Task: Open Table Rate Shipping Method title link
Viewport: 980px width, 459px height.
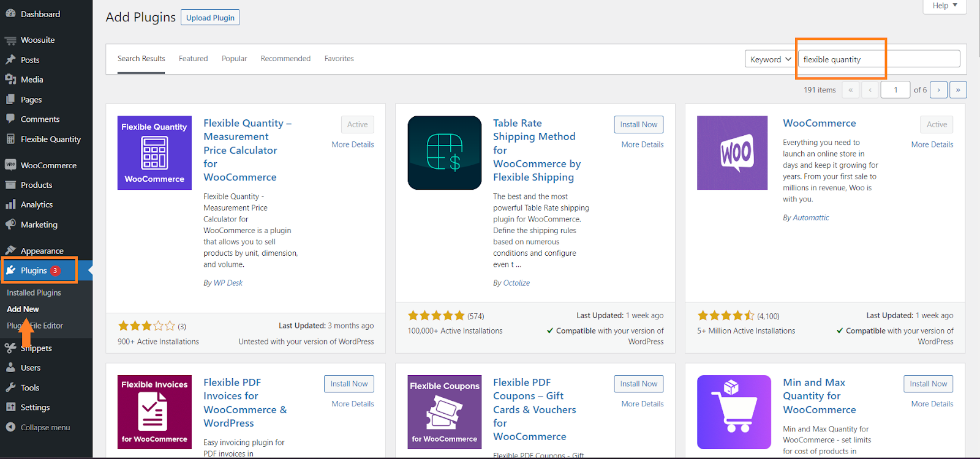Action: click(537, 150)
